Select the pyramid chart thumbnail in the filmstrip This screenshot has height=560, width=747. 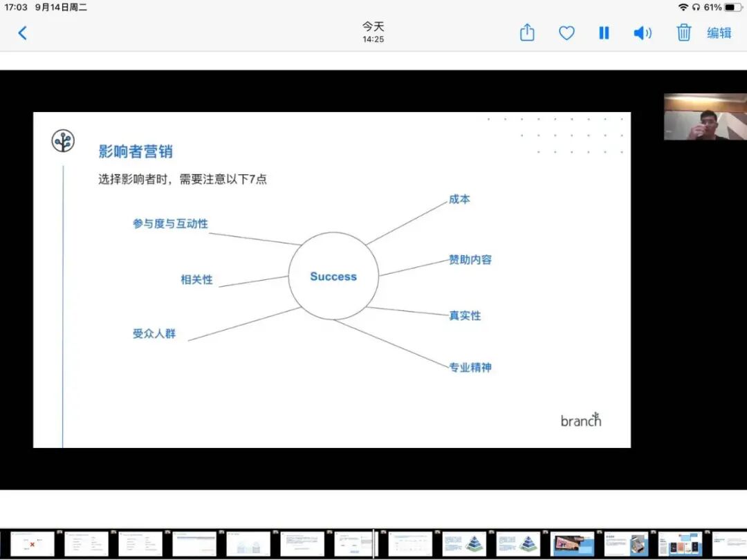coord(463,543)
